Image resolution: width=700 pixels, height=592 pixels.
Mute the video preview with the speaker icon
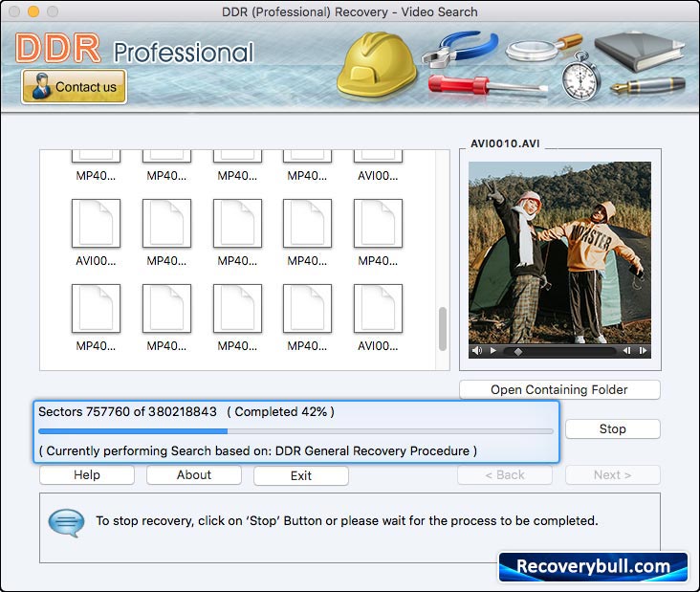[477, 351]
